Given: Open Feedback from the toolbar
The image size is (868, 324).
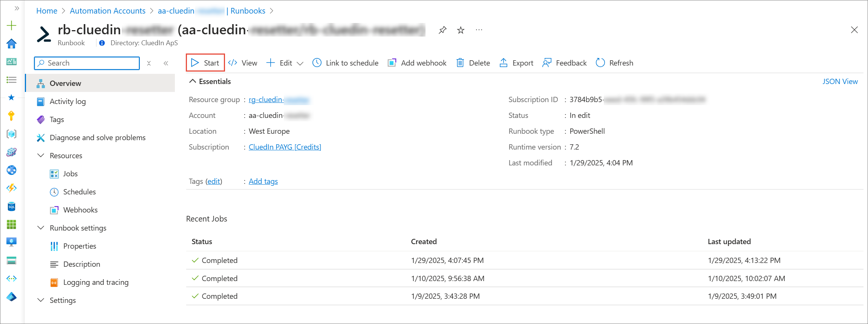Looking at the screenshot, I should [x=564, y=63].
